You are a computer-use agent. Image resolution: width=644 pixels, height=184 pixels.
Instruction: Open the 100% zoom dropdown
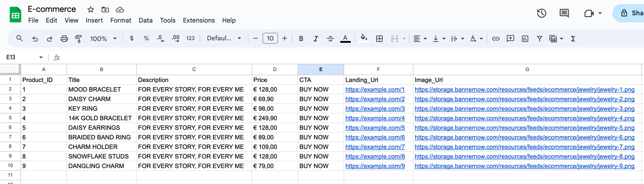(103, 39)
